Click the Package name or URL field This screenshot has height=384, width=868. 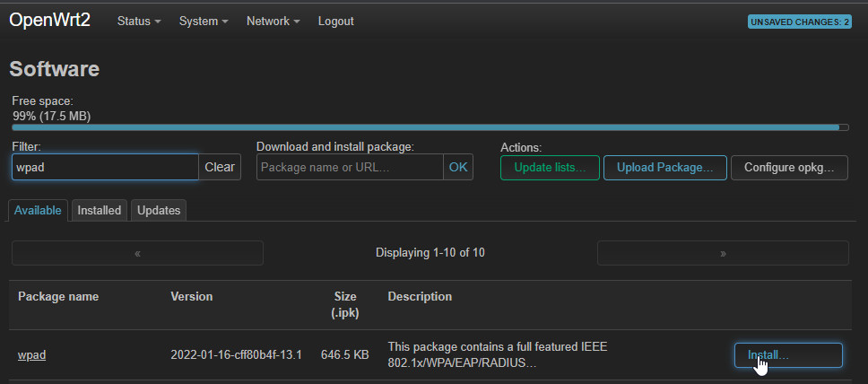click(x=350, y=167)
